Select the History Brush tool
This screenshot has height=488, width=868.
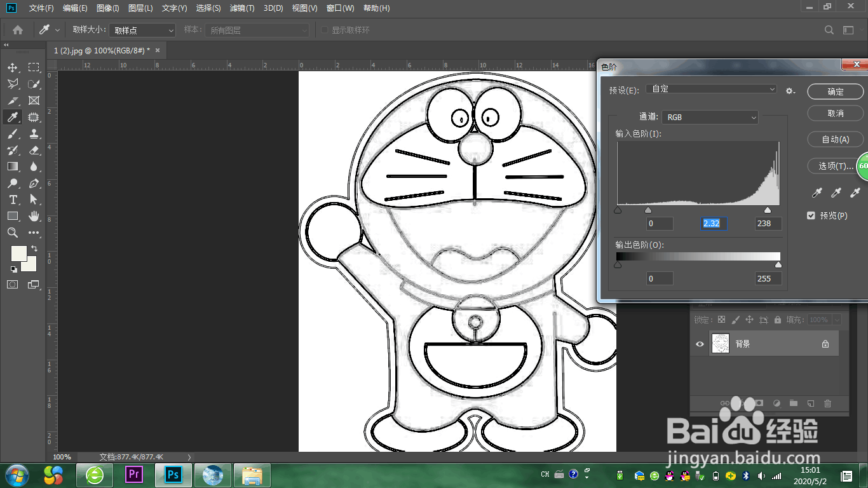pyautogui.click(x=13, y=150)
